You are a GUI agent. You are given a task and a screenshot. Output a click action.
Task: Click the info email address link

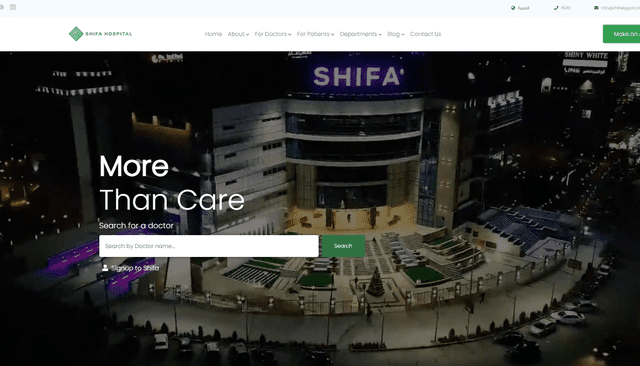coord(620,8)
